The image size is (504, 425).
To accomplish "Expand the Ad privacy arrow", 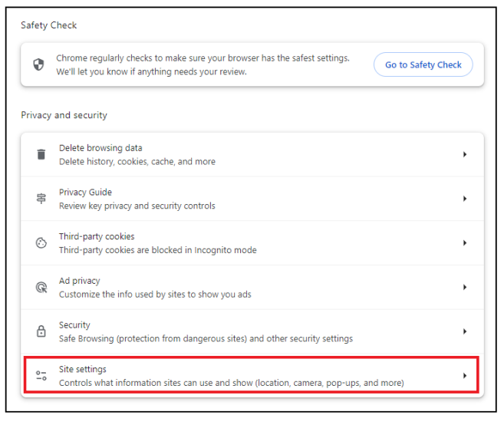I will (x=465, y=287).
